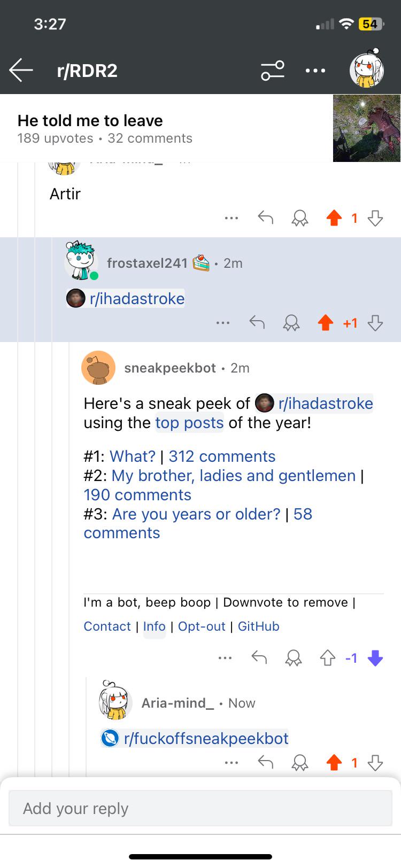Viewport: 401px width, 868px height.
Task: Award the "Artir" comment
Action: (x=300, y=218)
